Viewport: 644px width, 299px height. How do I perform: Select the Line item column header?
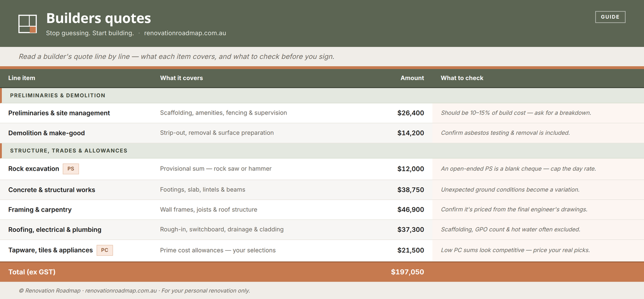[x=22, y=78]
